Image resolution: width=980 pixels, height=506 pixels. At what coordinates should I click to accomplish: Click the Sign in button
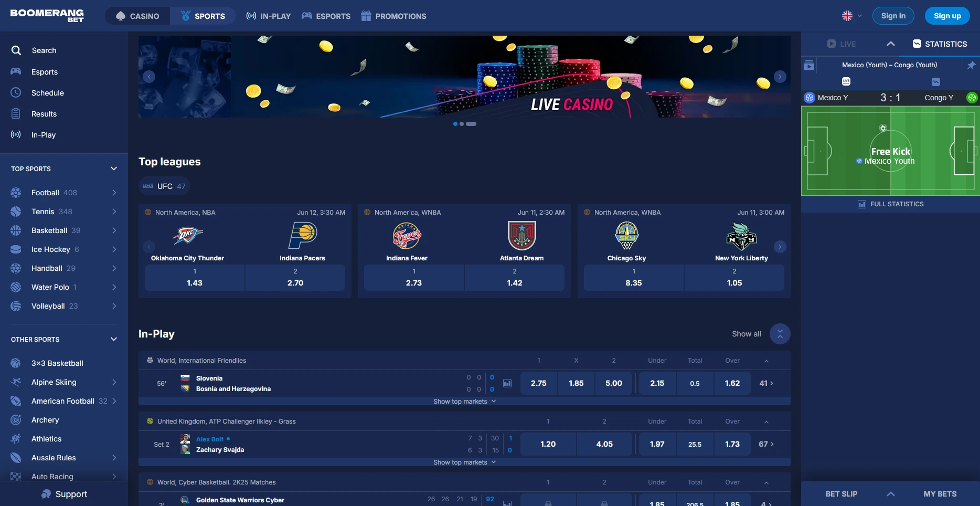(893, 16)
